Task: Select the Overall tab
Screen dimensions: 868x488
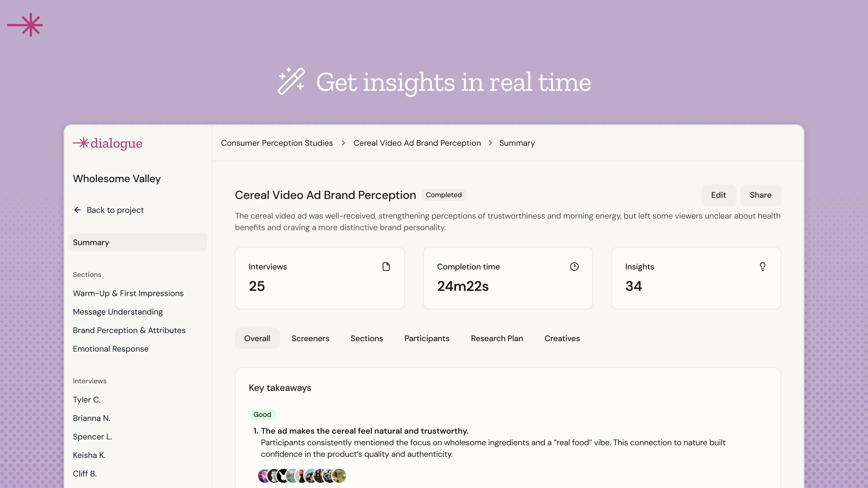Action: tap(257, 338)
